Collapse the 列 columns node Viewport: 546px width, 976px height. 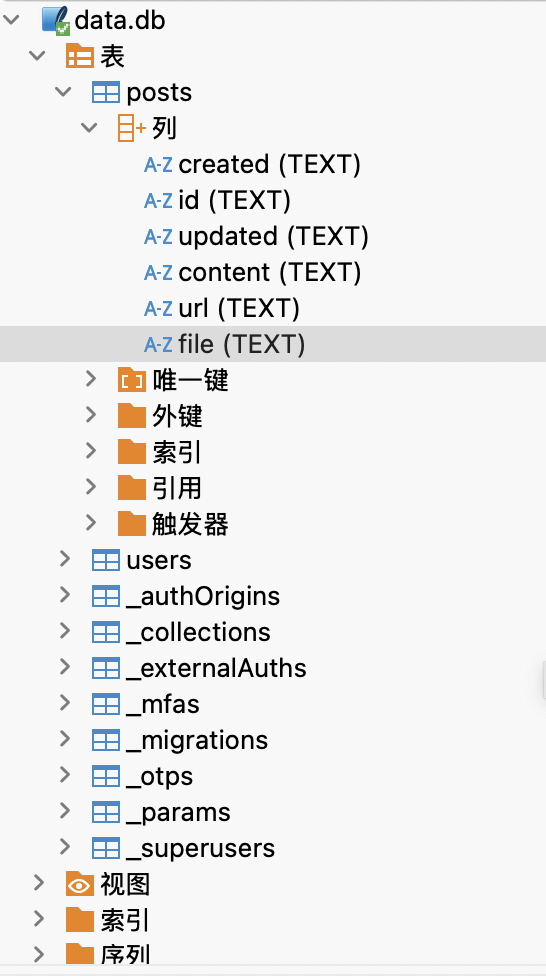[x=90, y=128]
